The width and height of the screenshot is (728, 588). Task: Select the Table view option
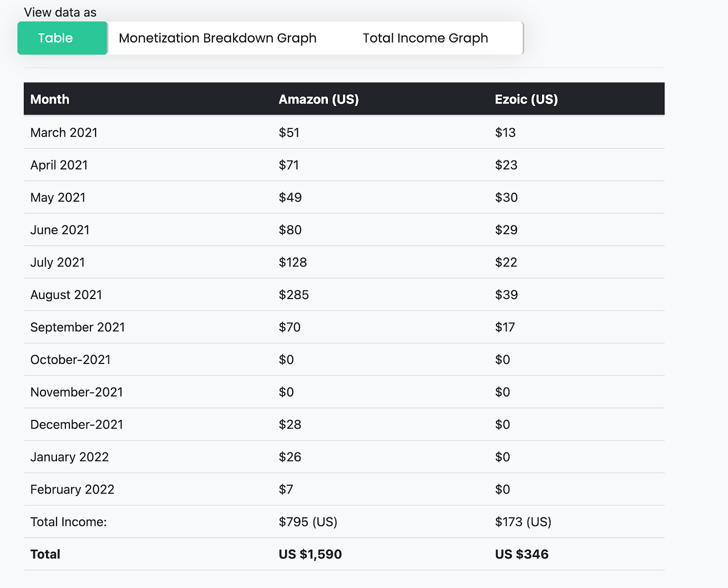tap(55, 37)
